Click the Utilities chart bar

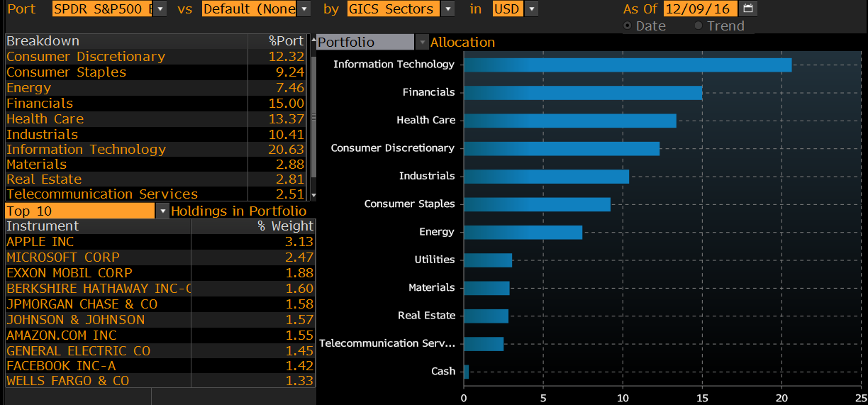(488, 260)
